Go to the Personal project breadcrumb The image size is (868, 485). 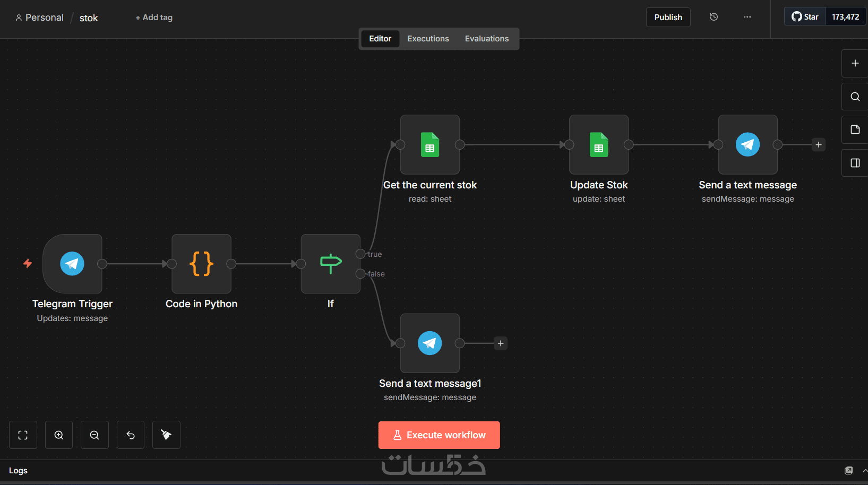[x=39, y=18]
